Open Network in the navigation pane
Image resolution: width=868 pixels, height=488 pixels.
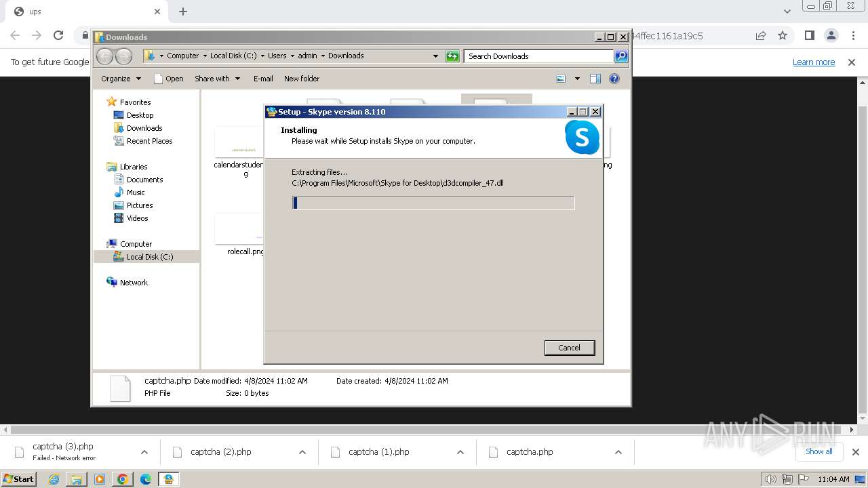pyautogui.click(x=134, y=283)
